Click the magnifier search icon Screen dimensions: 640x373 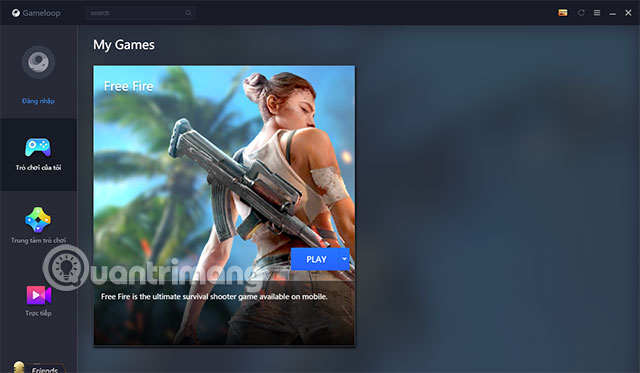pyautogui.click(x=188, y=13)
